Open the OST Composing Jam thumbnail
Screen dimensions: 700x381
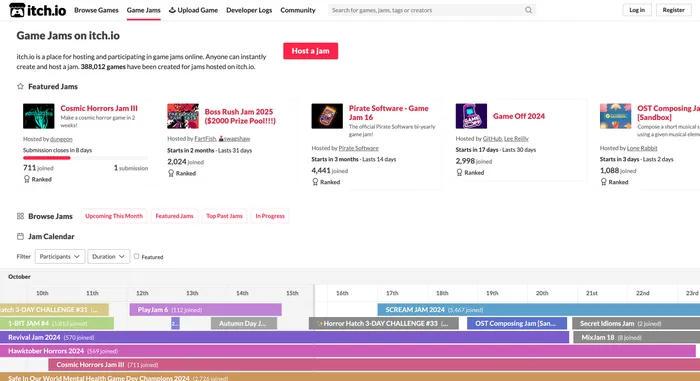pos(616,116)
